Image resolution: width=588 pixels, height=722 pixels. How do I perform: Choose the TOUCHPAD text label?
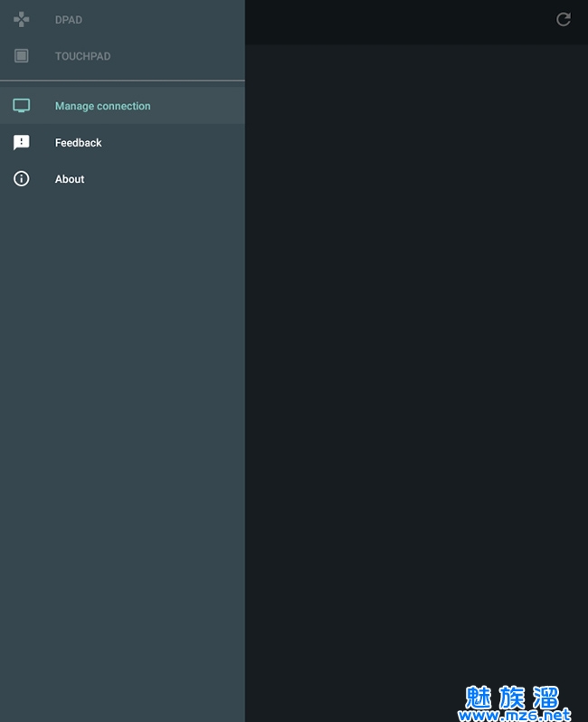(82, 56)
